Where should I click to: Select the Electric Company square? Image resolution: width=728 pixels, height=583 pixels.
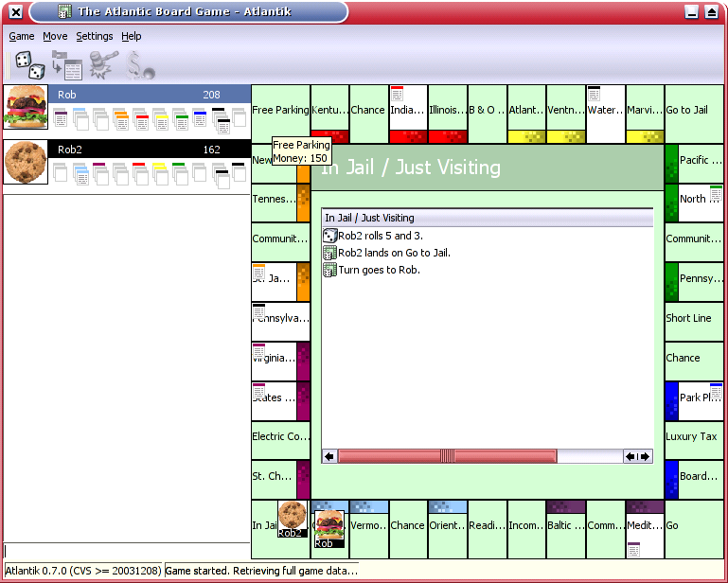point(280,440)
